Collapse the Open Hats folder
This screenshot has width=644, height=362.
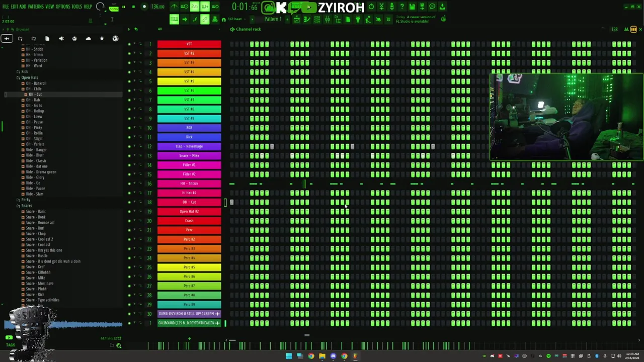pos(29,77)
